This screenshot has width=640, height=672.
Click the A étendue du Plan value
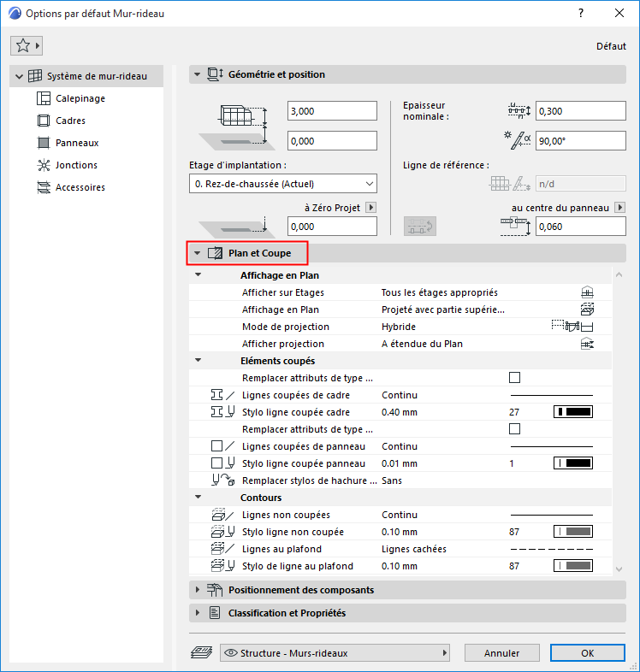coord(422,344)
